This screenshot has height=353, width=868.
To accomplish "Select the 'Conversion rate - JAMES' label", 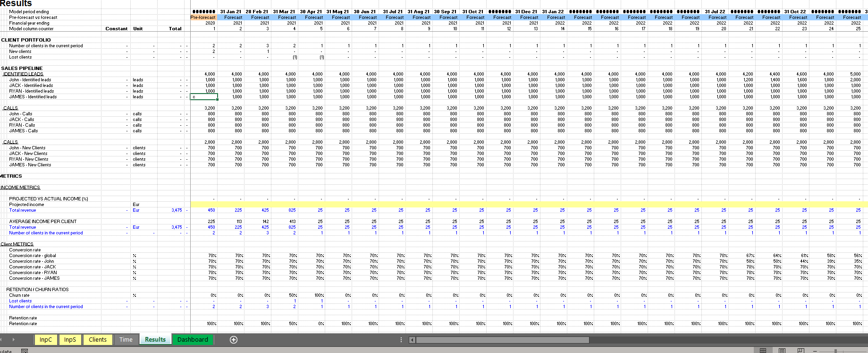I will point(34,278).
